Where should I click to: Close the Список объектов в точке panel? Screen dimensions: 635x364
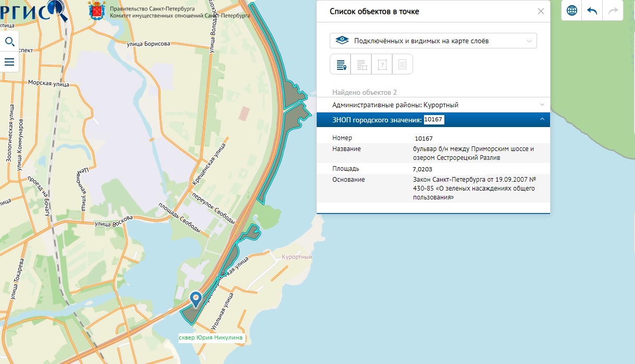(541, 11)
